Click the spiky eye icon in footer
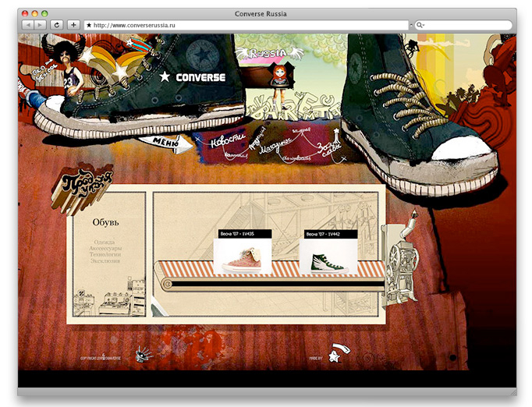532x407 pixels. click(144, 355)
